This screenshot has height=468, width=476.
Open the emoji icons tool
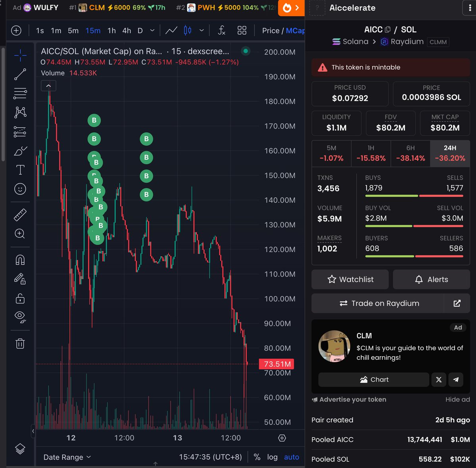(x=20, y=189)
